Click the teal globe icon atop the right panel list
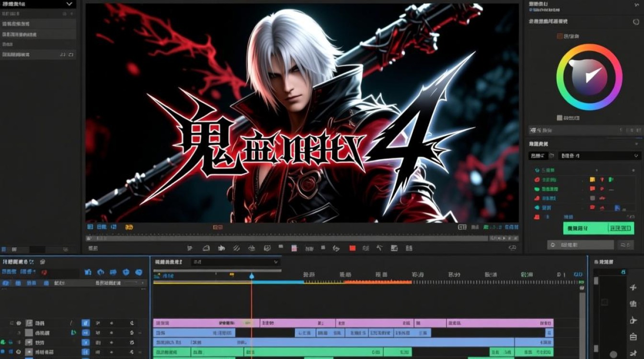Image resolution: width=644 pixels, height=359 pixels. coord(537,170)
